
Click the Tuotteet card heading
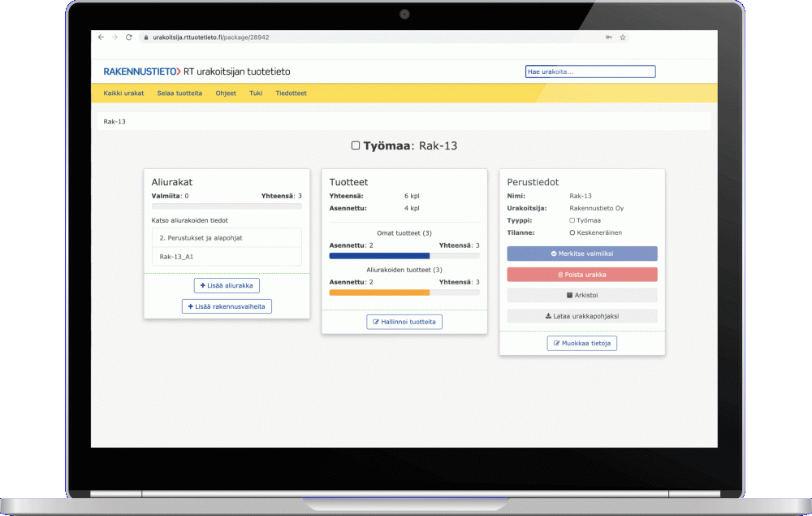(348, 182)
